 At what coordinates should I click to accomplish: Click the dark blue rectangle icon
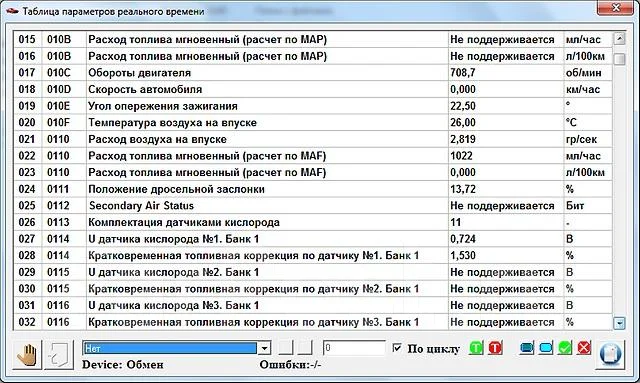527,348
